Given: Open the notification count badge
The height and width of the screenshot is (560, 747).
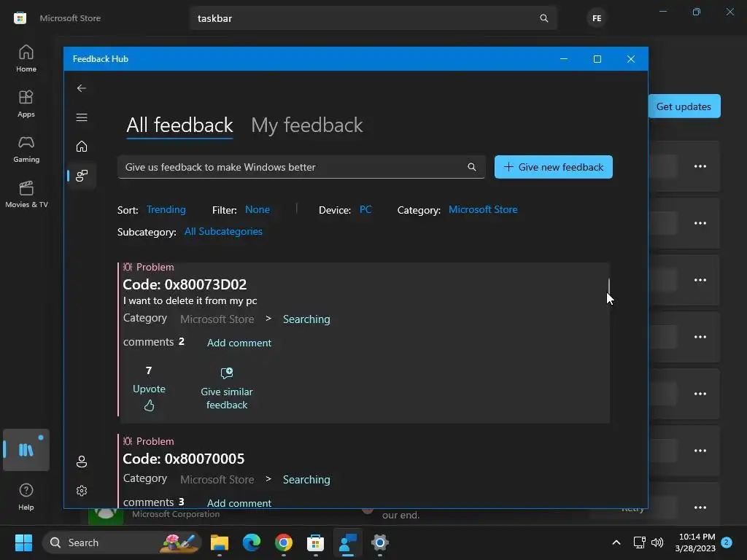Looking at the screenshot, I should (x=727, y=542).
